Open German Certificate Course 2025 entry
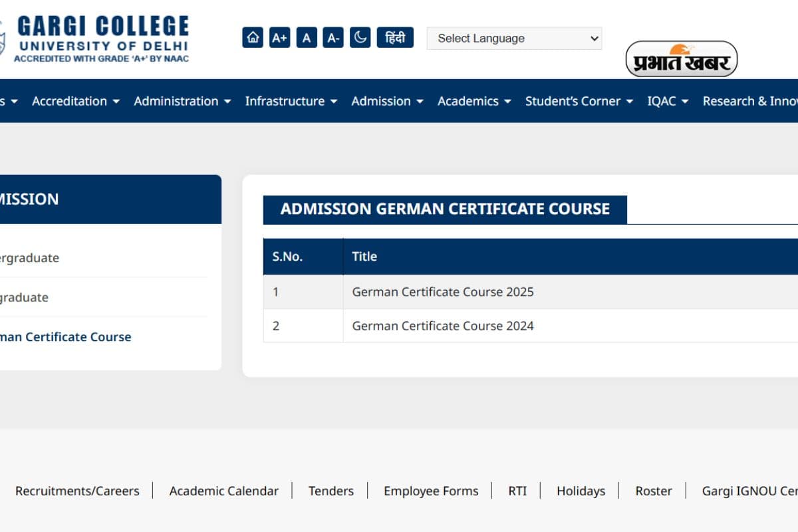The height and width of the screenshot is (532, 798). coord(443,292)
